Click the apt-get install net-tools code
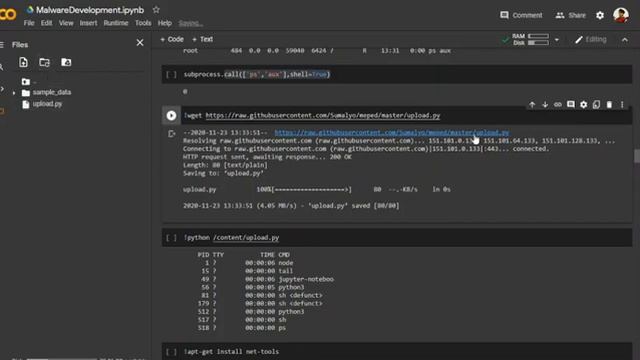Image resolution: width=640 pixels, height=360 pixels. point(231,351)
